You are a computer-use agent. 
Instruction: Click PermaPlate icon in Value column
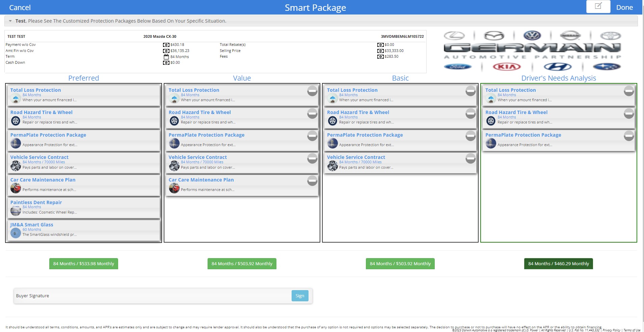[174, 143]
